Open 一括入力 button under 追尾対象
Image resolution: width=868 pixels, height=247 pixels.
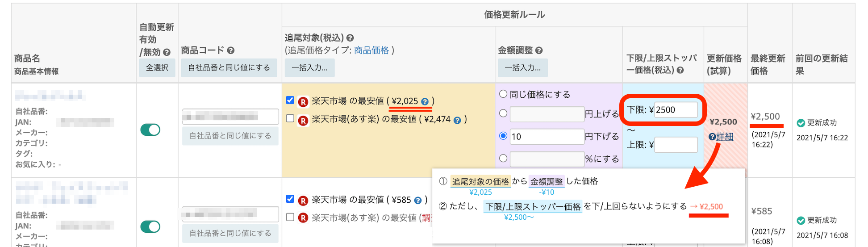[x=309, y=67]
